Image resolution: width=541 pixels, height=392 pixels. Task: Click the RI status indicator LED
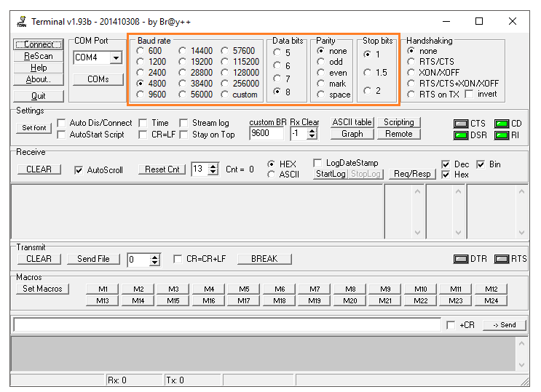coord(502,135)
